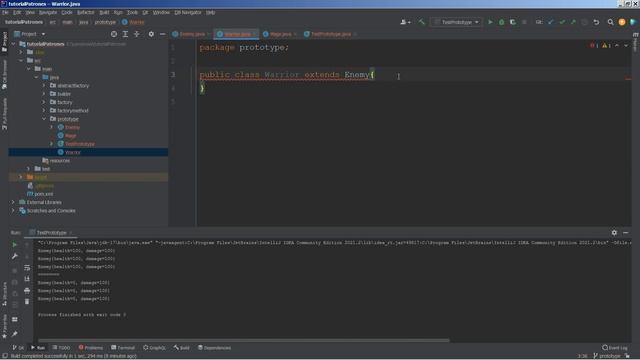Open Project panel settings gear

pyautogui.click(x=151, y=34)
